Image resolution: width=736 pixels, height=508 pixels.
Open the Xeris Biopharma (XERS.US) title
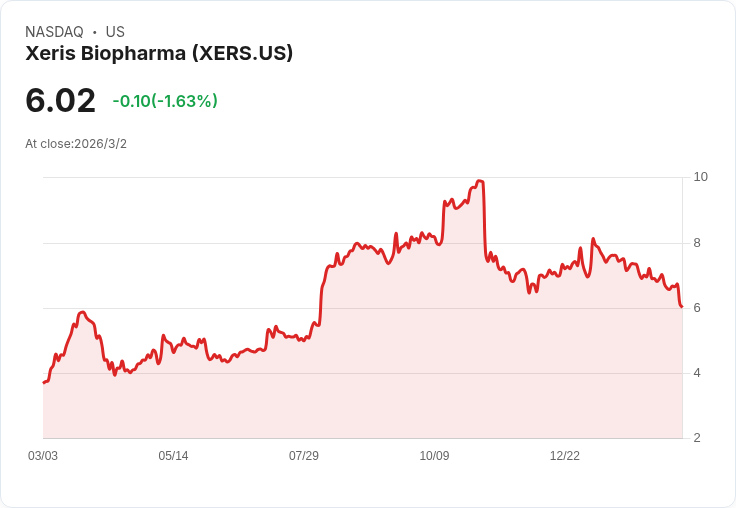click(x=159, y=54)
